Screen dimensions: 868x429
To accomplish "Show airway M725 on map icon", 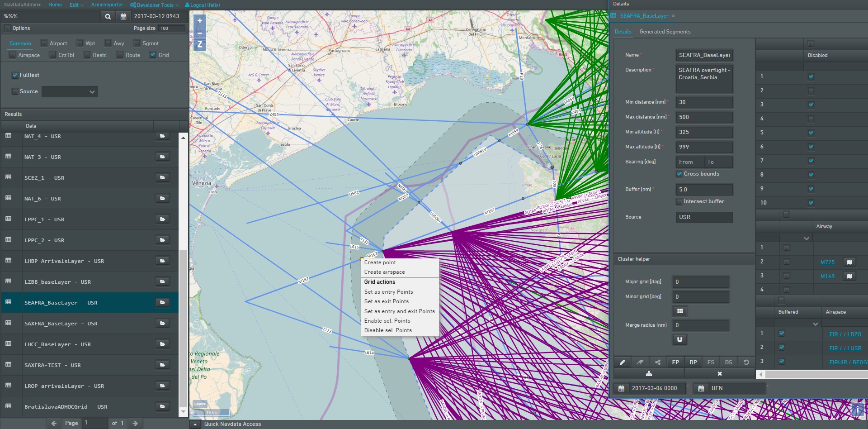I will pos(849,262).
